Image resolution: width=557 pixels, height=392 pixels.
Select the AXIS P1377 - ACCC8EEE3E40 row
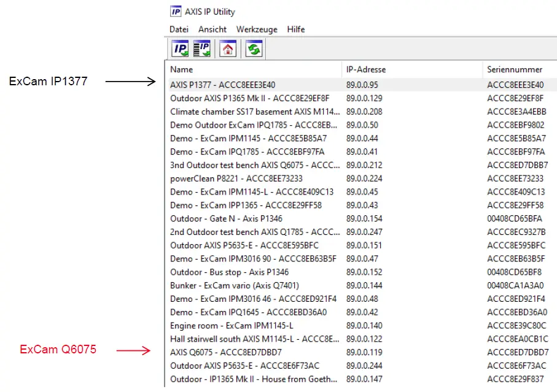tap(362, 85)
